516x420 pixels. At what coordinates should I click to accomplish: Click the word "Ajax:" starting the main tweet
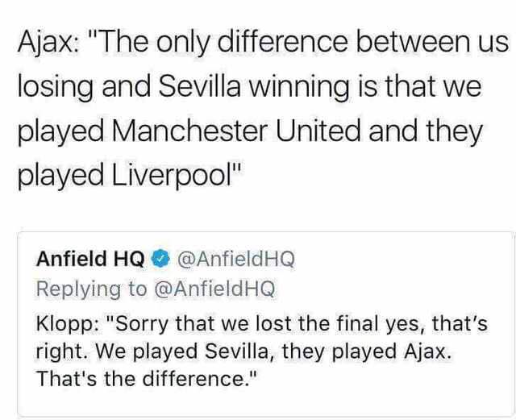48,44
